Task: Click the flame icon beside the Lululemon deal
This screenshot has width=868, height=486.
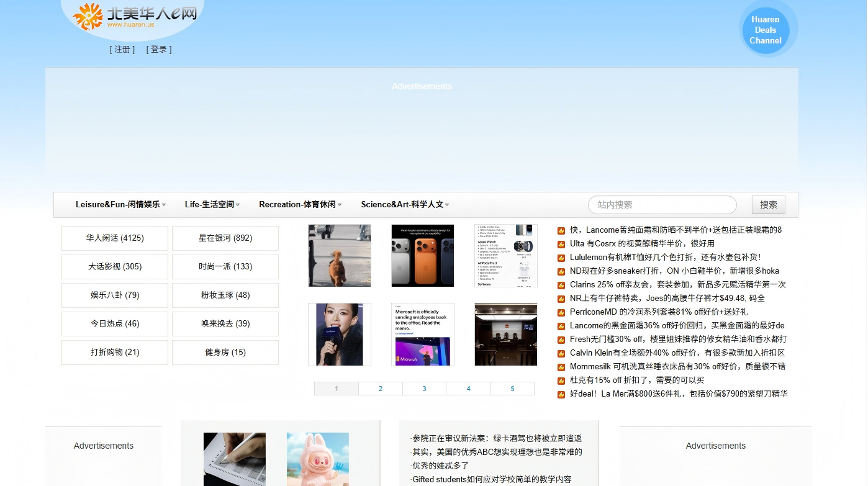Action: pyautogui.click(x=561, y=258)
